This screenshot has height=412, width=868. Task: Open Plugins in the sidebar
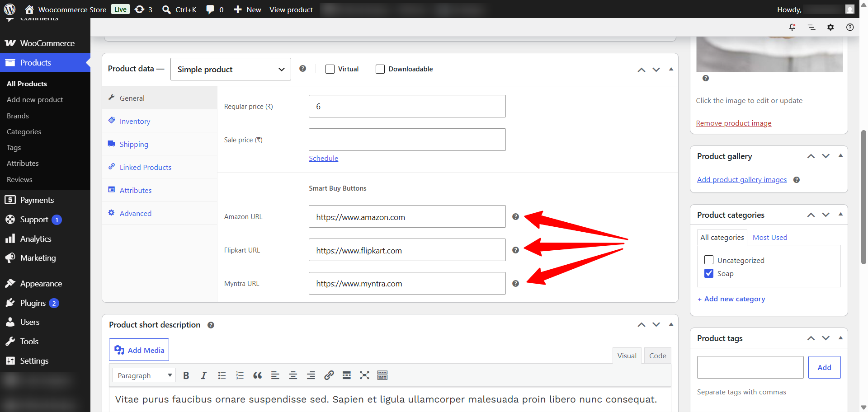coord(45,303)
